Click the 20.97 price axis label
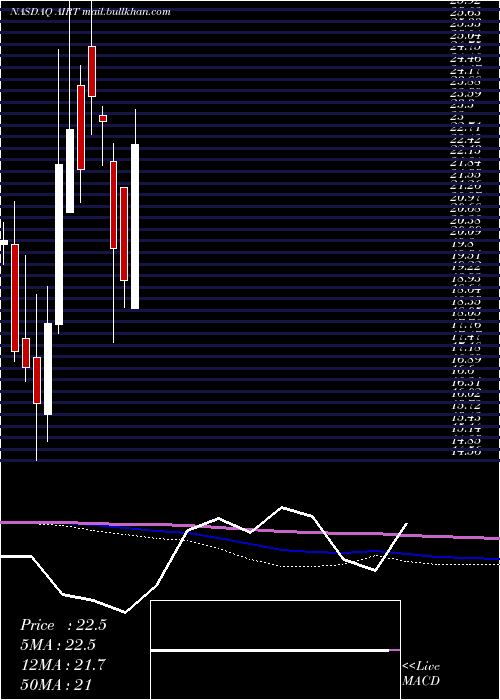 (x=466, y=197)
